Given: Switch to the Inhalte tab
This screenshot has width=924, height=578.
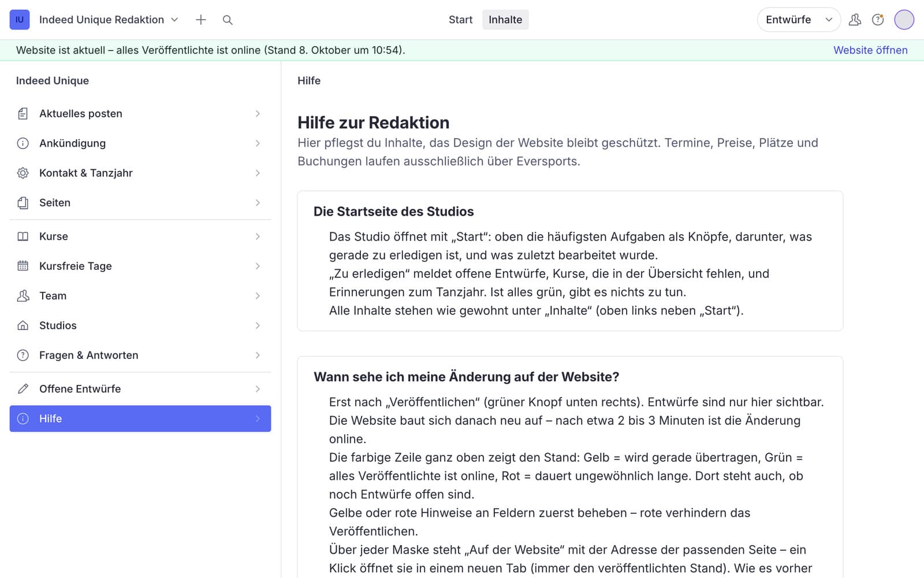Looking at the screenshot, I should [x=505, y=20].
